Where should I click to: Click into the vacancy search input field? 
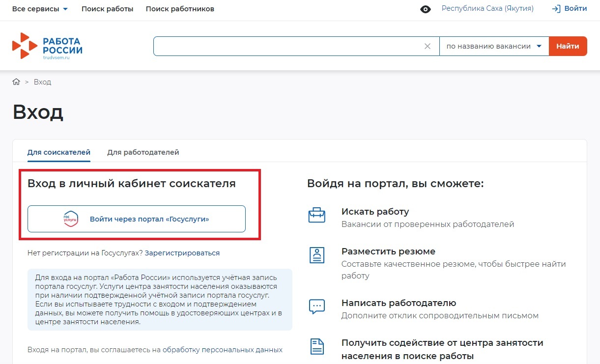287,46
